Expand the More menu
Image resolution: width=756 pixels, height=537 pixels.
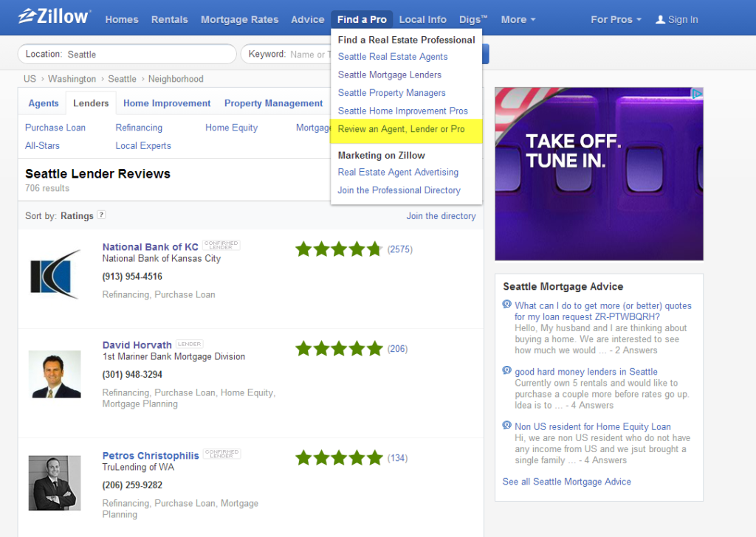[518, 20]
